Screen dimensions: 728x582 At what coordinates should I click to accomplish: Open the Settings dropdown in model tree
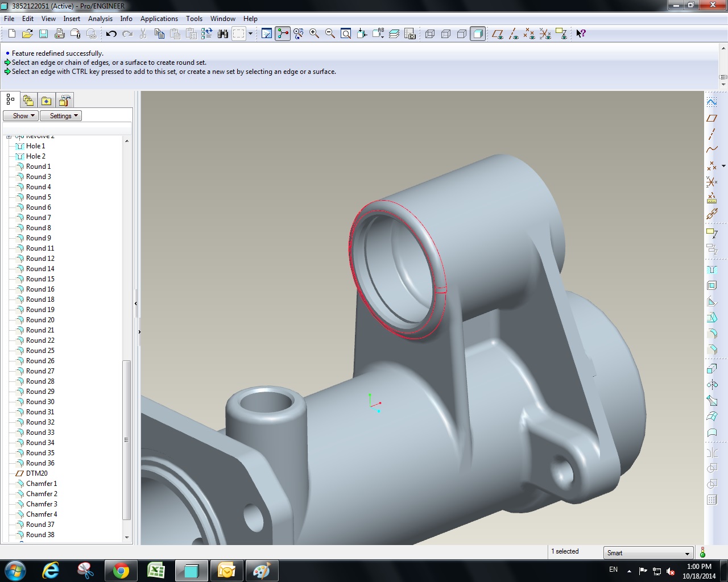tap(61, 115)
